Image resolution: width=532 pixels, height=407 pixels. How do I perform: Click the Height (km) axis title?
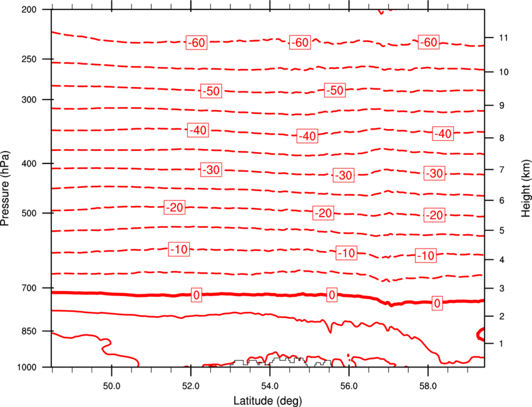(x=526, y=188)
